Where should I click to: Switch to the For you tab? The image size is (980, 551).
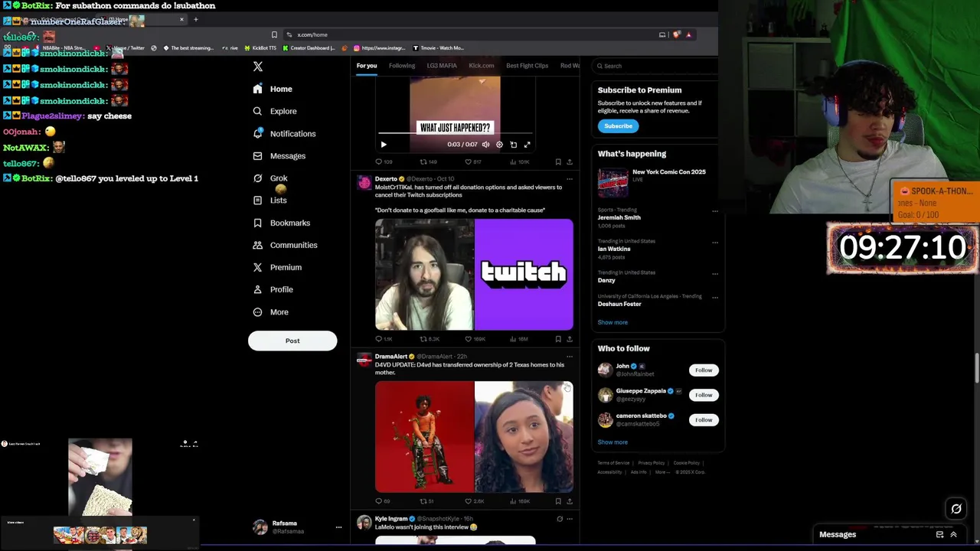[367, 66]
